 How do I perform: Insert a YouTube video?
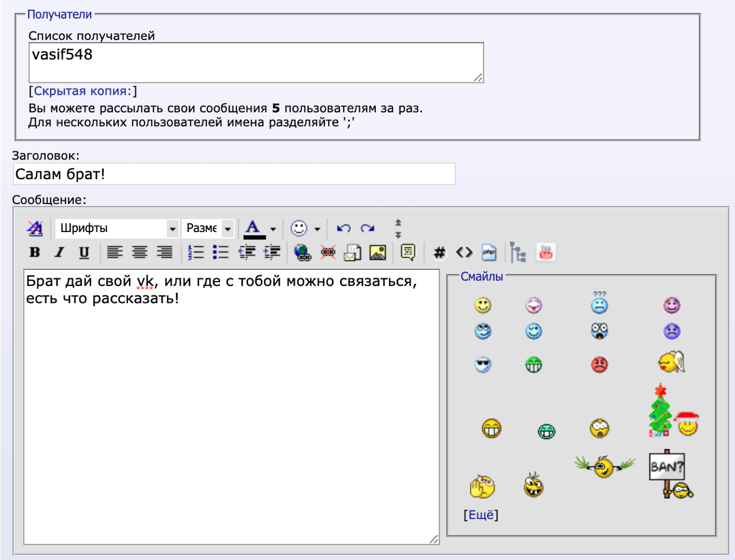(546, 252)
